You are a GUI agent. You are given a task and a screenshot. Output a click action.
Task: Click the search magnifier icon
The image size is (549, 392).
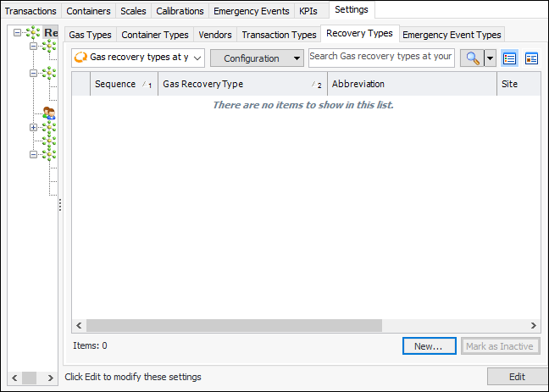470,58
